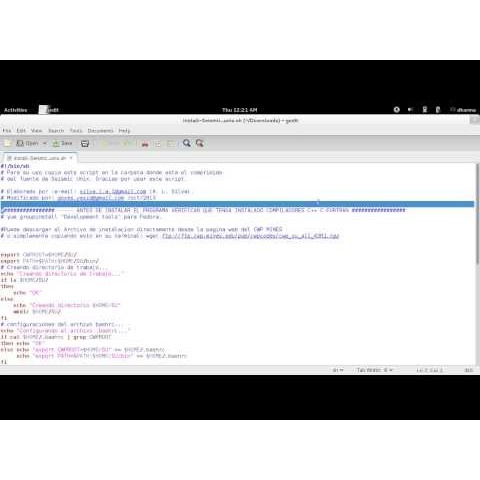This screenshot has width=480, height=480.
Task: Open the user menu in top bar
Action: click(463, 110)
